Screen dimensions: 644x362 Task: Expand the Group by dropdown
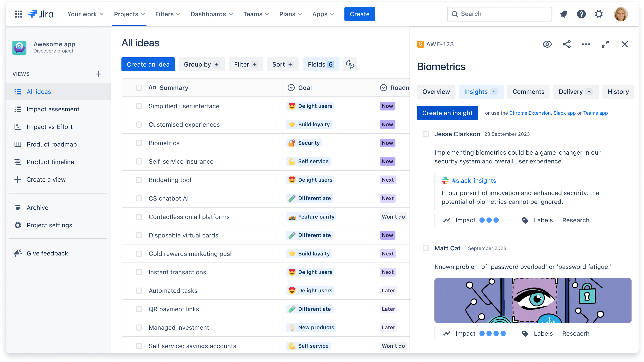click(202, 65)
